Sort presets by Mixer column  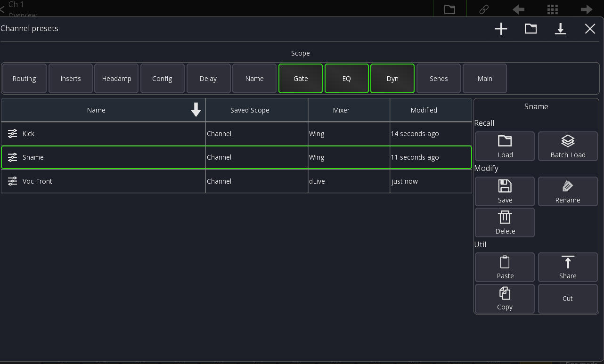341,110
